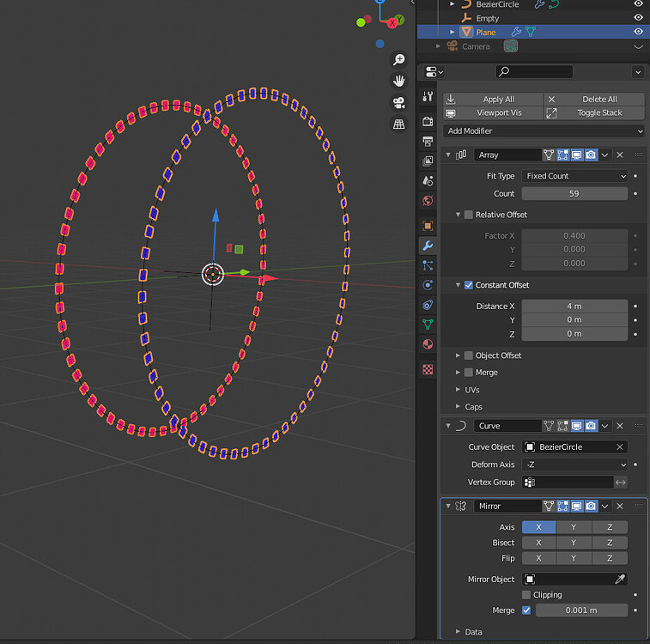The width and height of the screenshot is (650, 644).
Task: Switch perspective/orthographic with the grid icon
Action: point(398,124)
